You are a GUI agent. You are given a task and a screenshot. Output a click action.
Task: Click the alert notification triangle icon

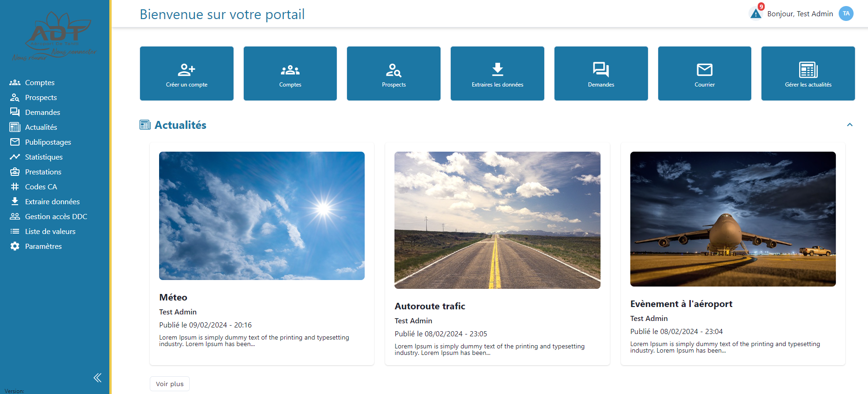(x=756, y=13)
